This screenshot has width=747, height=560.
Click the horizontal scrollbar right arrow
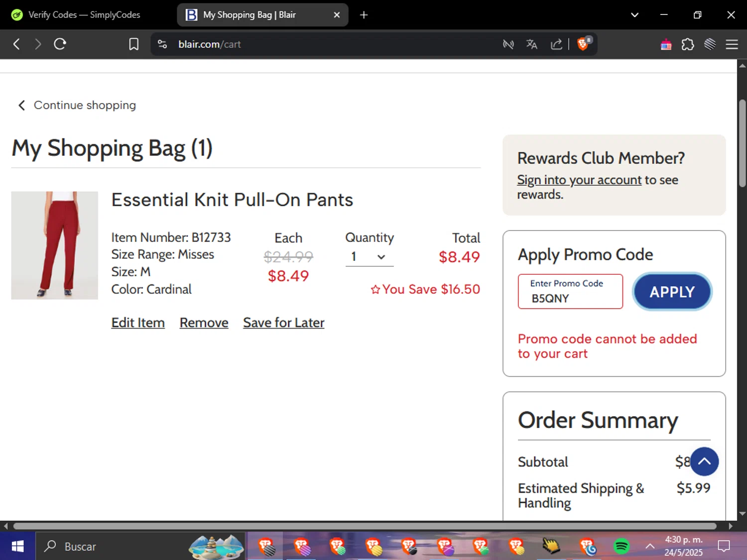pos(731,526)
